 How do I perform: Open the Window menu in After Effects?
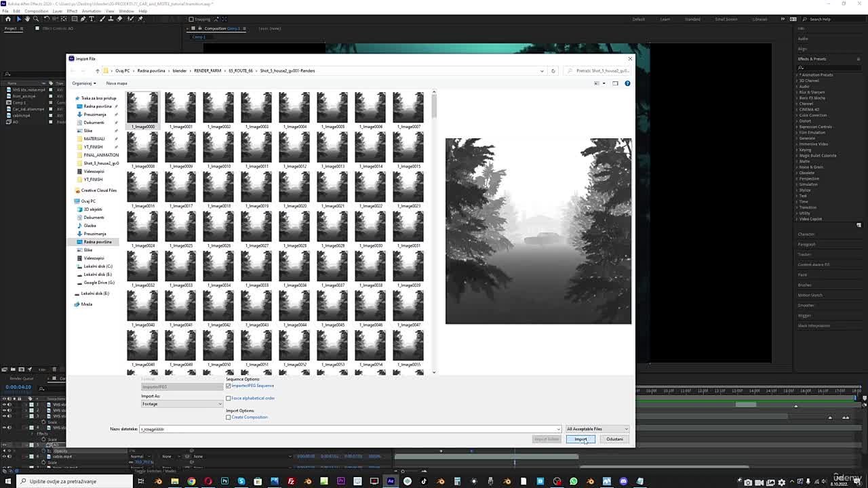(x=126, y=11)
